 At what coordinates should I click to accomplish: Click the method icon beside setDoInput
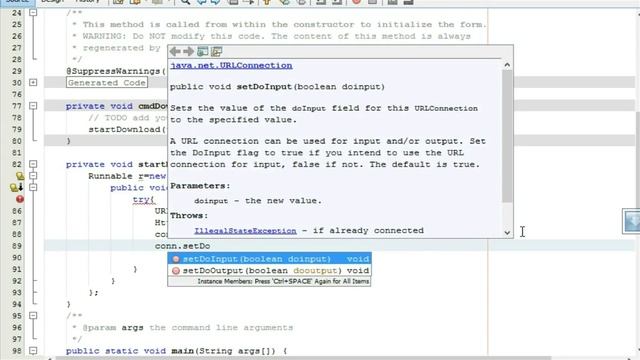click(x=176, y=259)
